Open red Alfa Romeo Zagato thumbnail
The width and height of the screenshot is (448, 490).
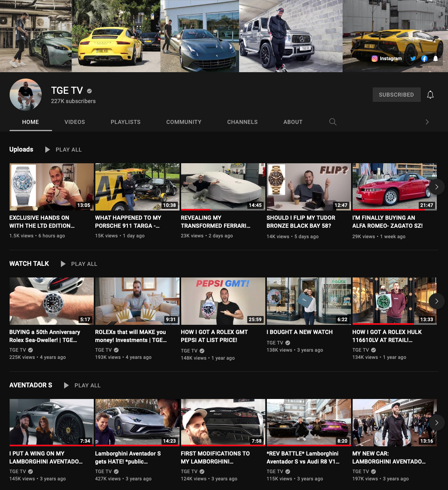[x=395, y=187]
